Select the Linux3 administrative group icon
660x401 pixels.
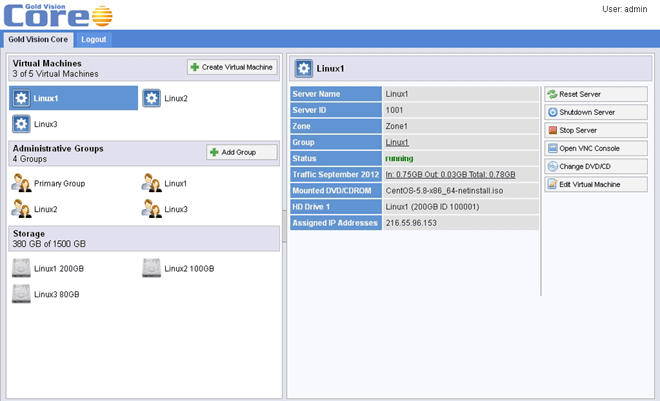pos(152,209)
